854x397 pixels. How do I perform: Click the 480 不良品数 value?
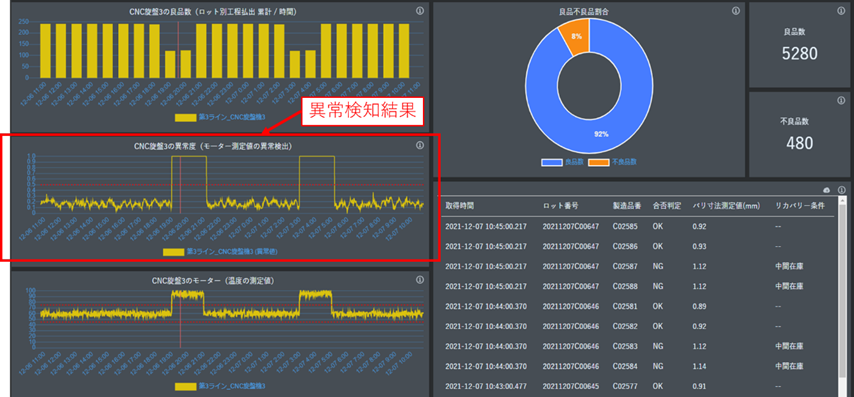click(800, 143)
